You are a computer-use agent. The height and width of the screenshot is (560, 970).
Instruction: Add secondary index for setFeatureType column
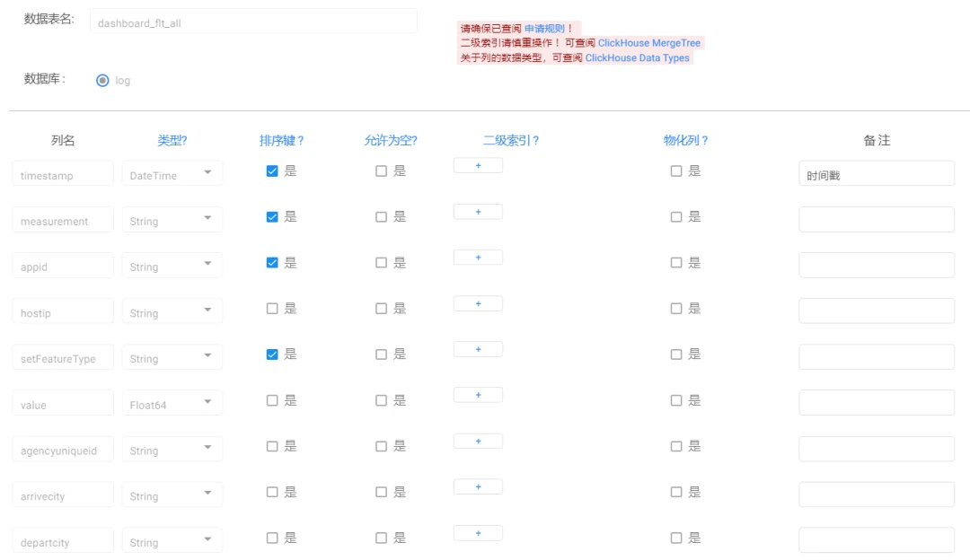(478, 349)
